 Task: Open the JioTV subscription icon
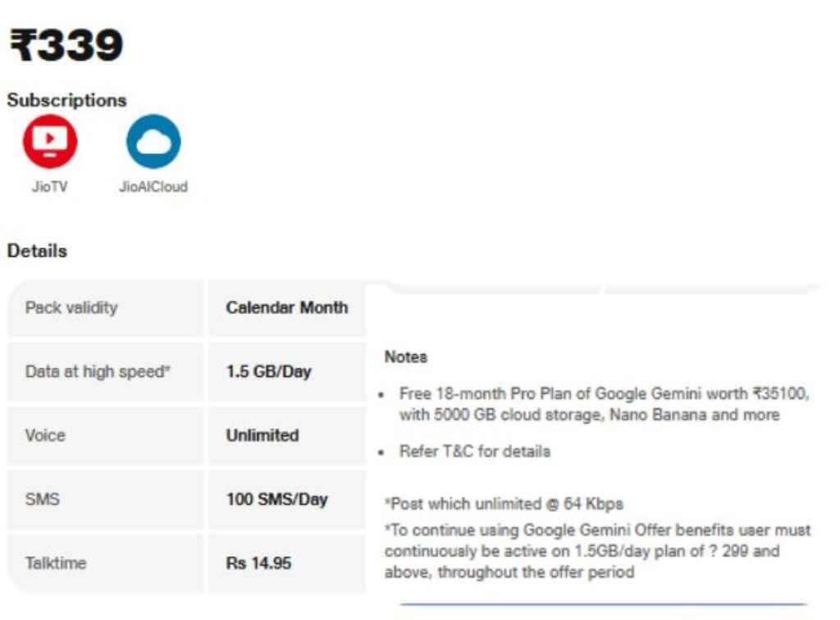point(49,141)
